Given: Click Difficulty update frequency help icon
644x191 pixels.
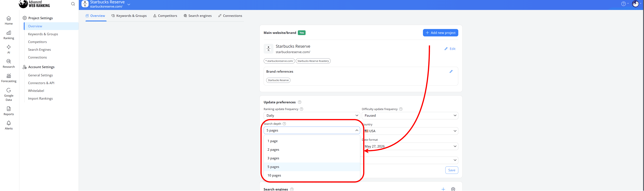Looking at the screenshot, I should tap(401, 109).
